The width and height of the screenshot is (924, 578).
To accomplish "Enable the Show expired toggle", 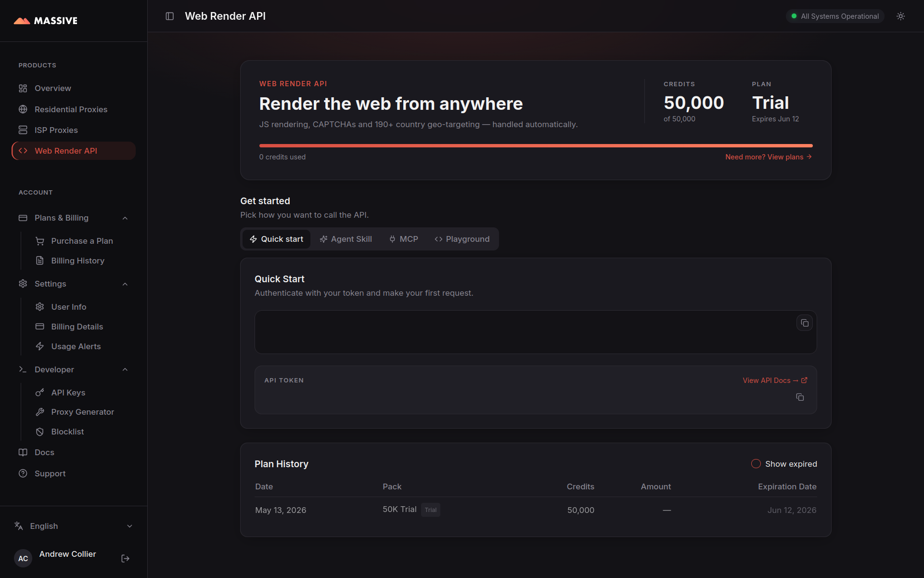I will pyautogui.click(x=756, y=464).
